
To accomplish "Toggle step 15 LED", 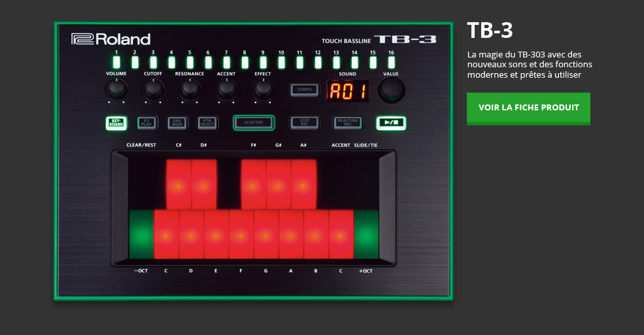I will tap(373, 62).
